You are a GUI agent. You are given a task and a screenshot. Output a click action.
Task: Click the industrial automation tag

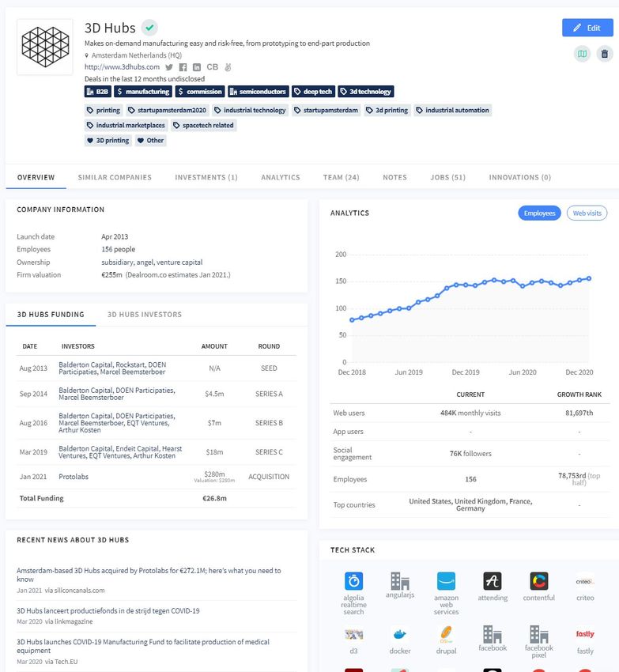point(453,110)
